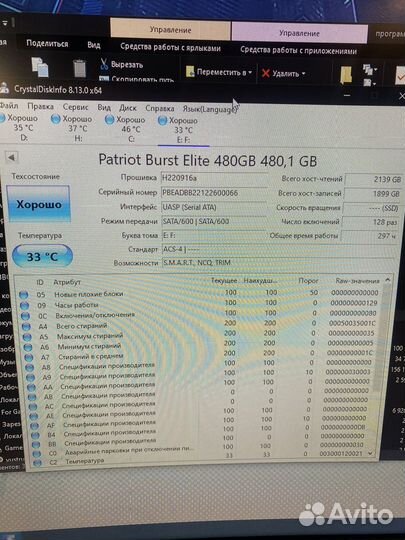Select the Новые плохие блоки row
This screenshot has height=540, width=405.
199,293
